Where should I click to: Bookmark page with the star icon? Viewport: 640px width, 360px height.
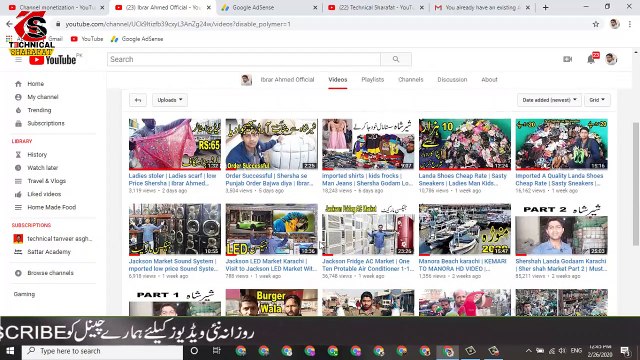[x=596, y=24]
